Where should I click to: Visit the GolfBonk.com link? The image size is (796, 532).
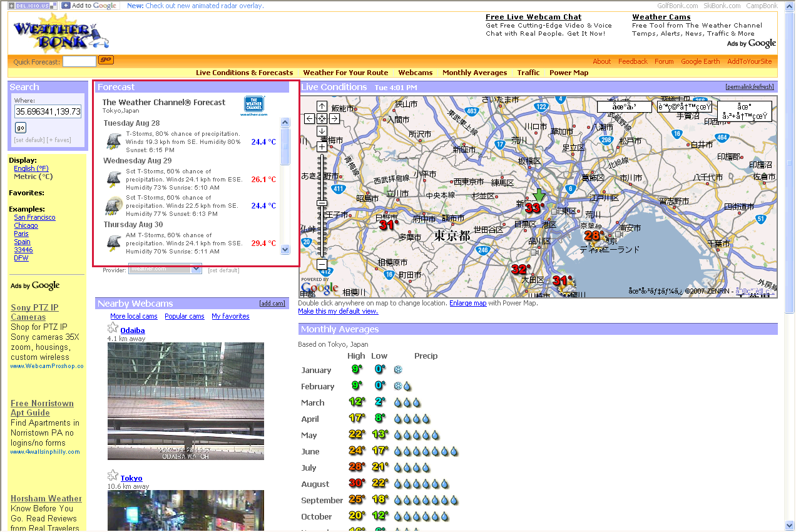(677, 6)
